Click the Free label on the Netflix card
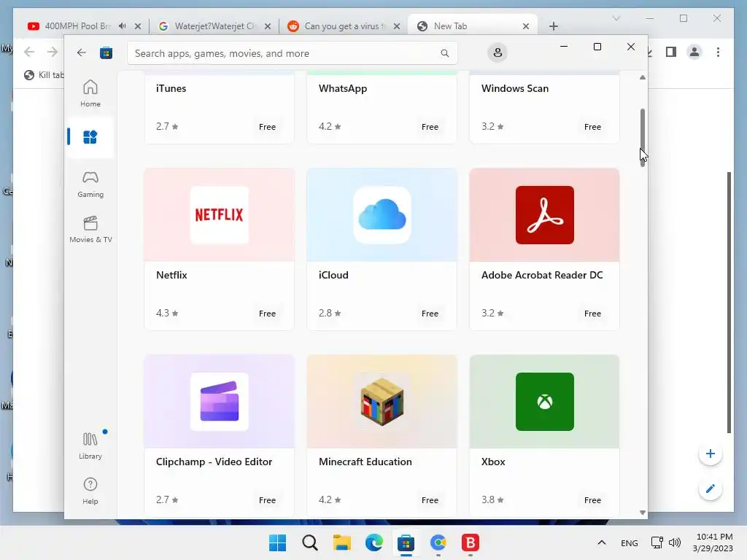 tap(267, 314)
